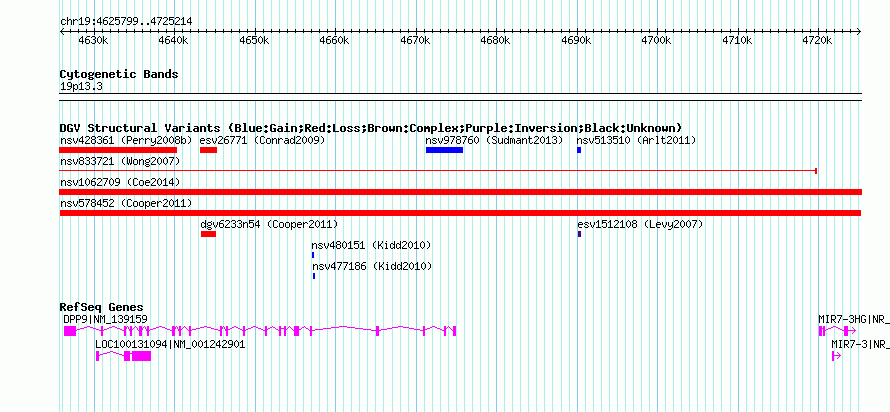Click the 4650k ruler position
890x412 pixels.
point(254,40)
